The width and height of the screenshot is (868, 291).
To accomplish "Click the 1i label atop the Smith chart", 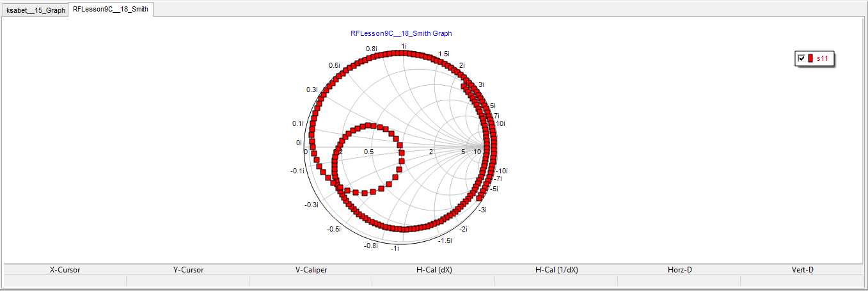I will click(404, 46).
